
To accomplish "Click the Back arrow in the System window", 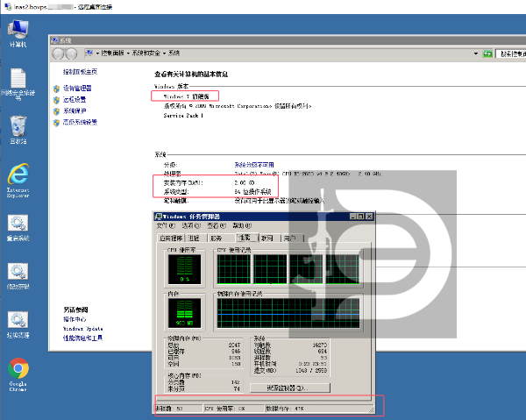I will (58, 53).
